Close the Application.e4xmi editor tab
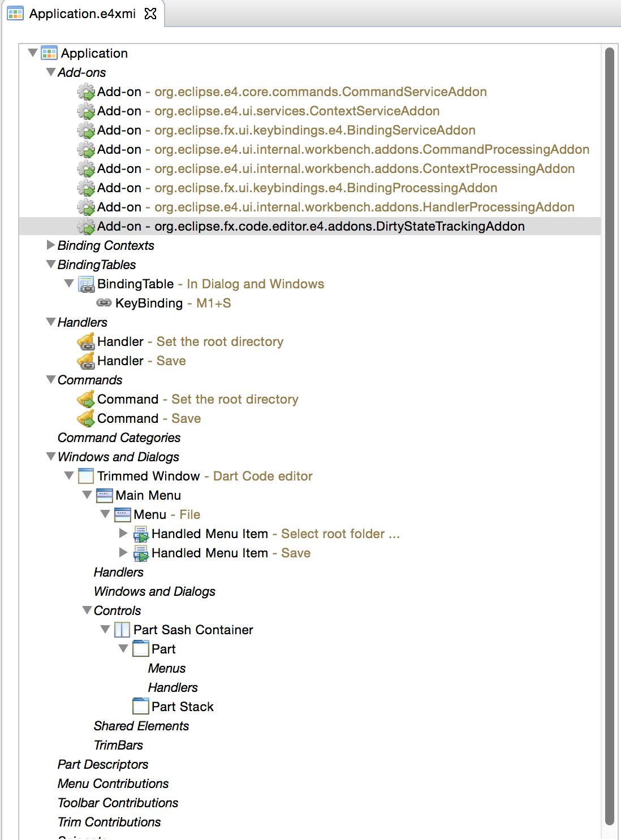Screen dimensions: 621x840 (150, 14)
